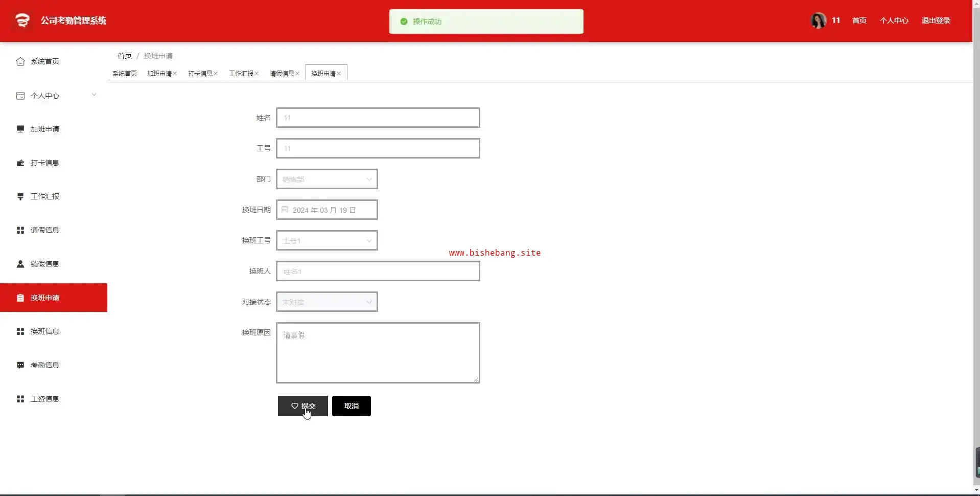Open the 换班工号 dropdown
Viewport: 980px width, 496px height.
coord(327,240)
